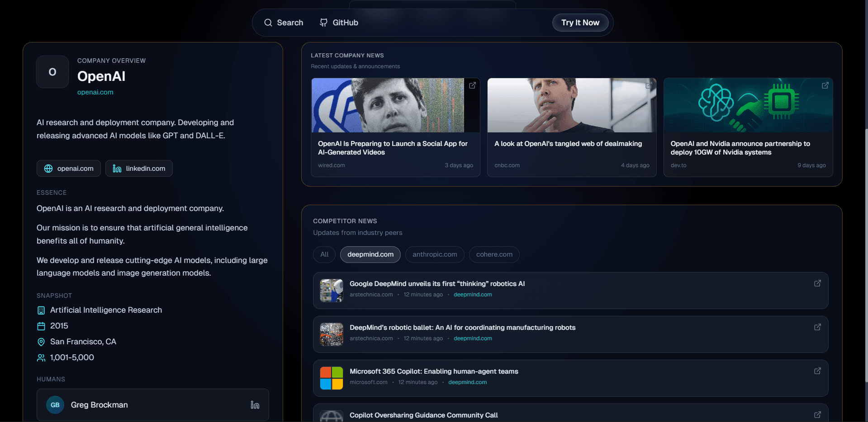Image resolution: width=868 pixels, height=422 pixels.
Task: Filter competitor news by anthropic.com
Action: click(x=435, y=254)
